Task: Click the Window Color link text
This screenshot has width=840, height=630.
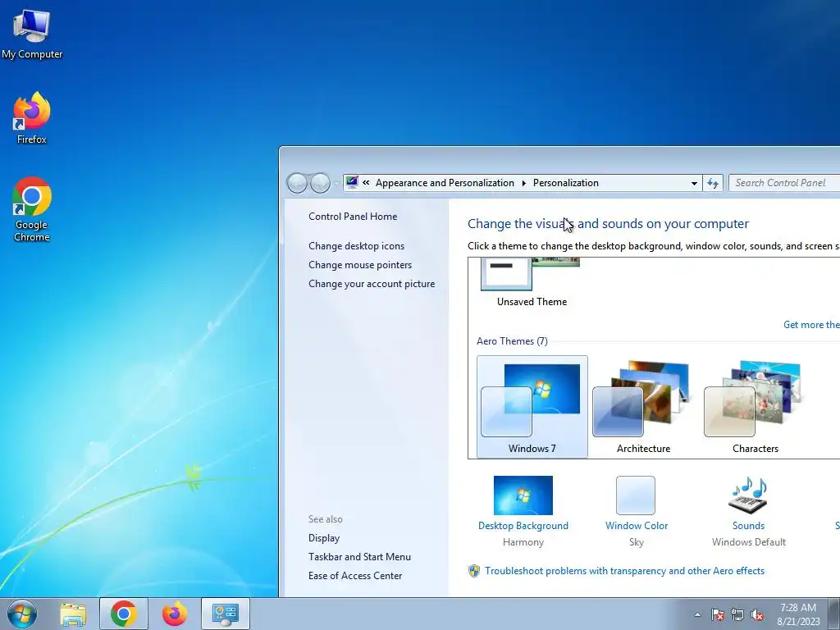Action: (637, 526)
